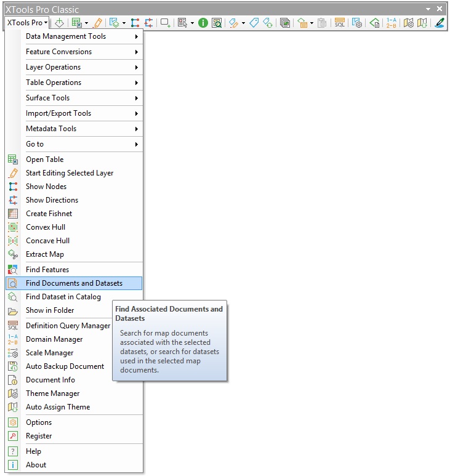450x476 pixels.
Task: Click the Show Directions toolbar icon
Action: 148,23
